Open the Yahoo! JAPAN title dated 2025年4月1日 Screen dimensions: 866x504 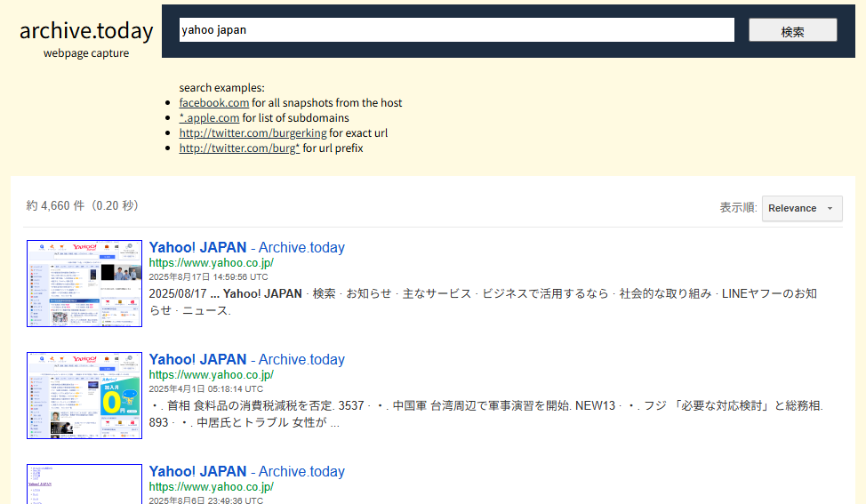coord(247,359)
